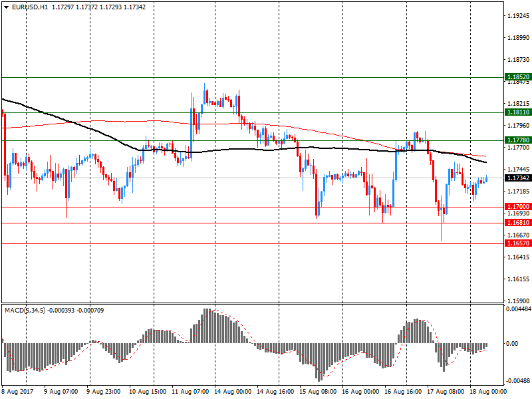Click the 1.16415 price scale value

coord(518,257)
